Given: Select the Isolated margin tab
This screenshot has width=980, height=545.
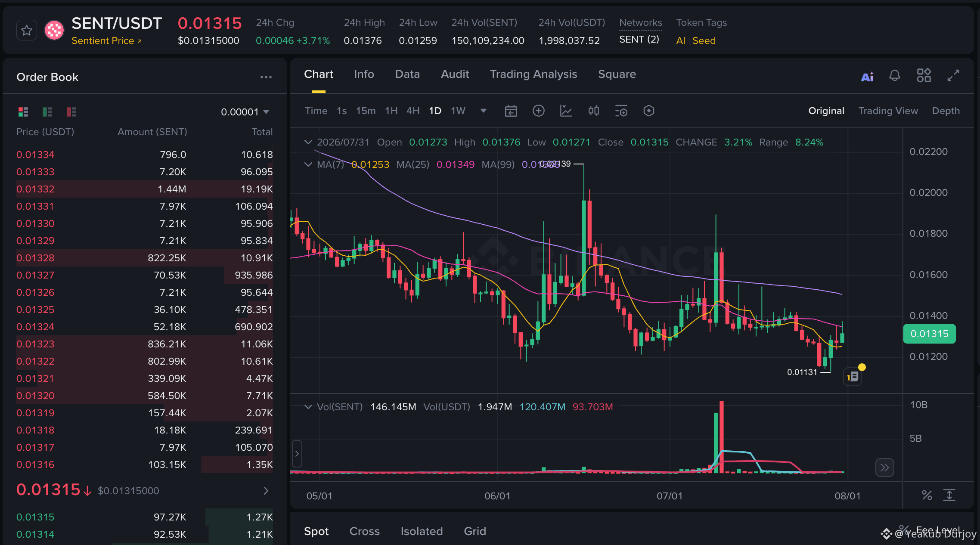Looking at the screenshot, I should coord(422,531).
